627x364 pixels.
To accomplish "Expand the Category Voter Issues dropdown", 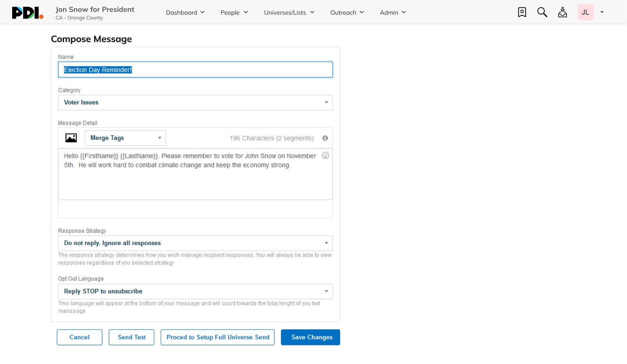I will pos(195,102).
